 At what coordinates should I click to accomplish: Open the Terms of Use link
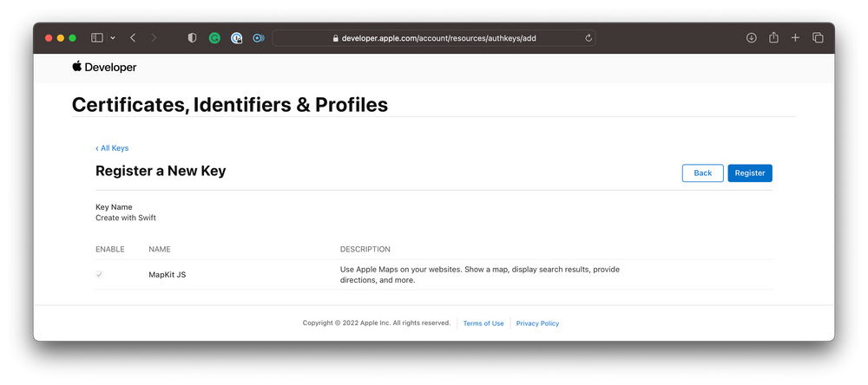[x=483, y=323]
